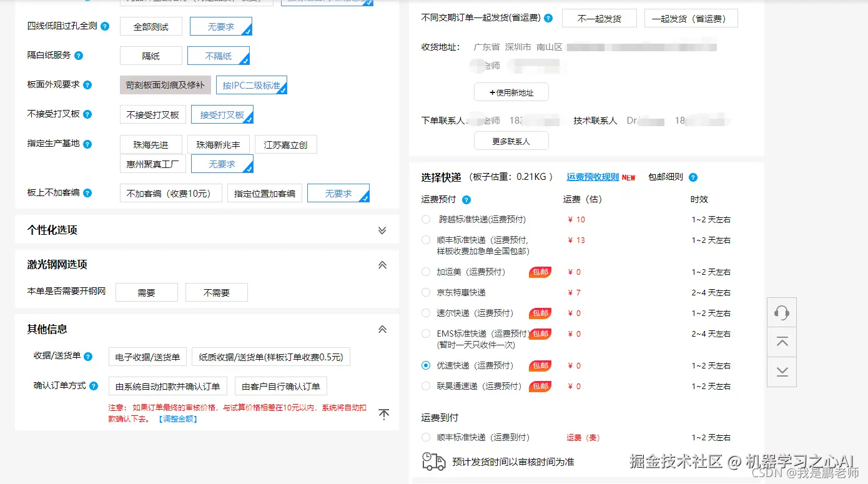The width and height of the screenshot is (868, 484).
Task: Click the 更多联系人 button
Action: (x=511, y=140)
